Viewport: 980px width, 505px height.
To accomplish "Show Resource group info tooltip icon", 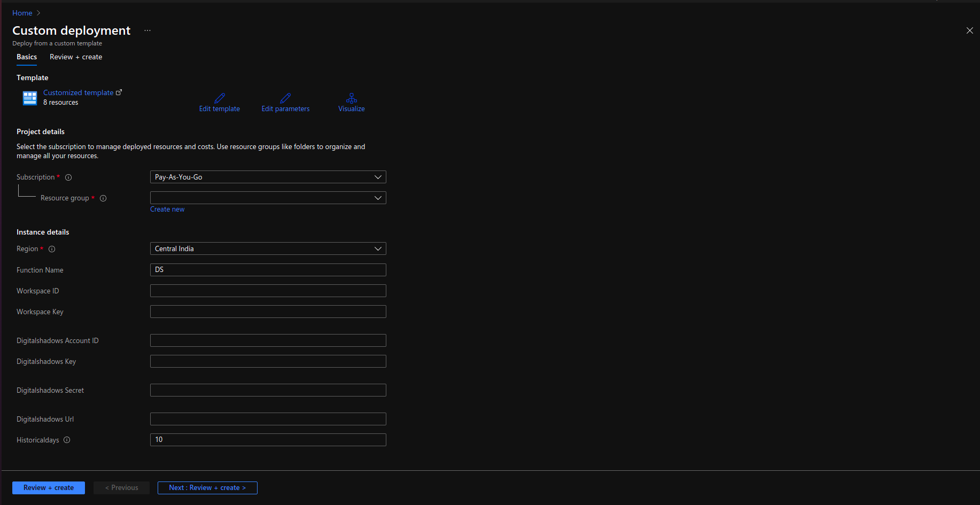I will click(x=103, y=198).
